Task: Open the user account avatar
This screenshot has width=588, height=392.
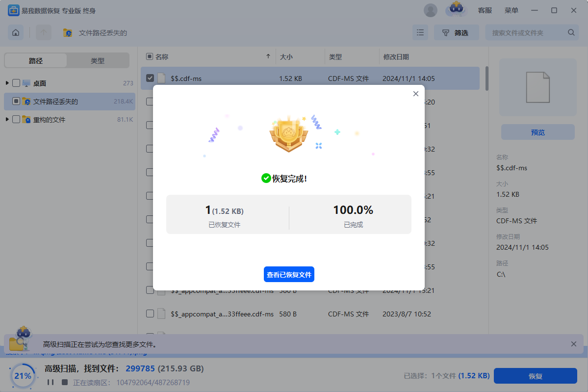Action: (431, 10)
